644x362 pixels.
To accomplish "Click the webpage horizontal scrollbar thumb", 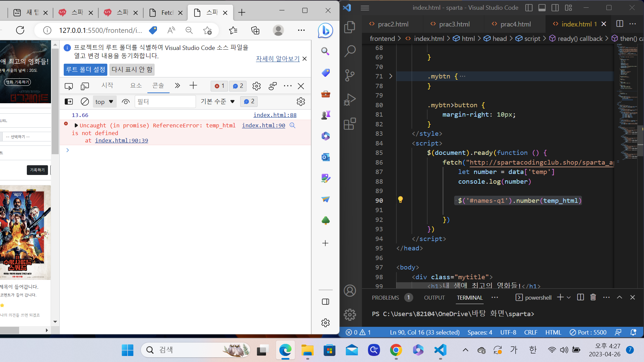I will (x=9, y=330).
